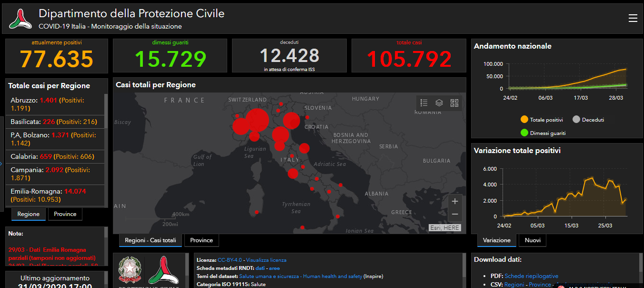This screenshot has height=288, width=644.
Task: Select the Basilicata row in the region list
Action: pos(55,122)
